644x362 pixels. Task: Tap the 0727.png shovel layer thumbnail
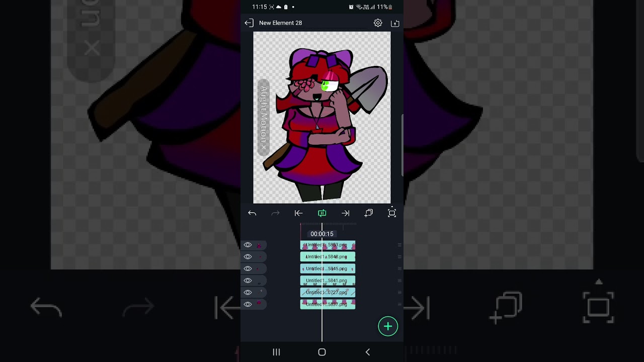(260, 292)
